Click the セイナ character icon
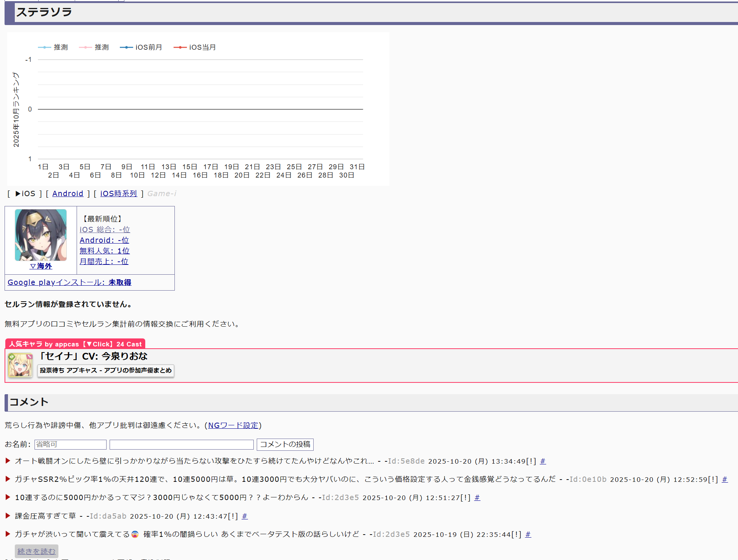This screenshot has width=738, height=560. tap(20, 365)
